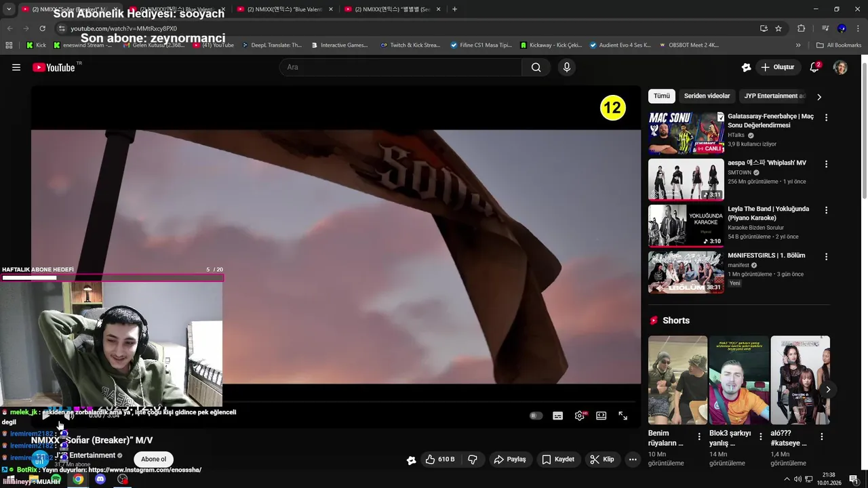Select the JYP Entertainment chip
This screenshot has height=488, width=868.
(x=774, y=96)
